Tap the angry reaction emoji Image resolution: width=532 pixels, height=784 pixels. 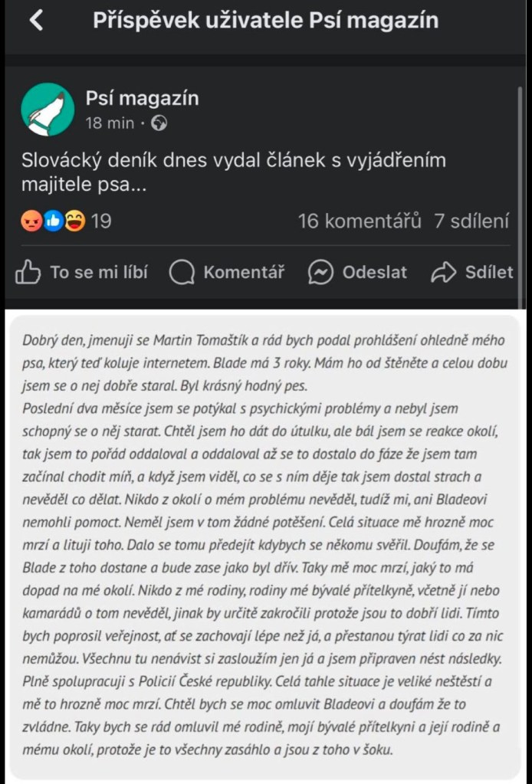click(30, 222)
